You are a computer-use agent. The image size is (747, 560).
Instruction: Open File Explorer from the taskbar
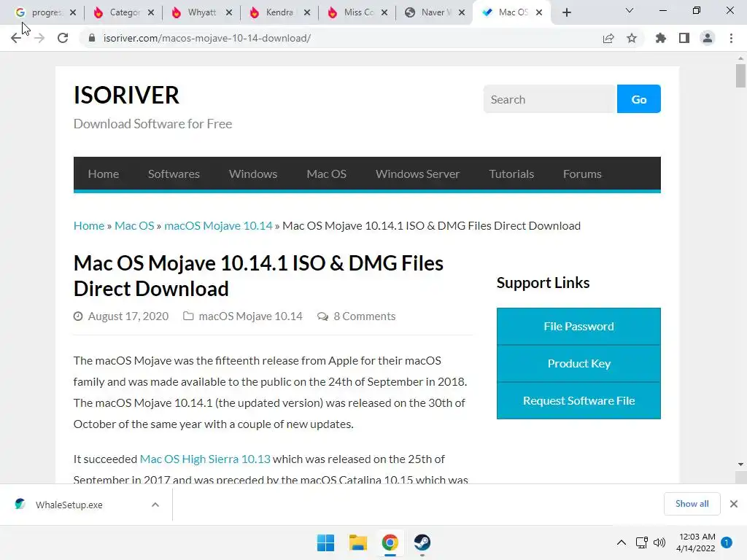pos(357,542)
